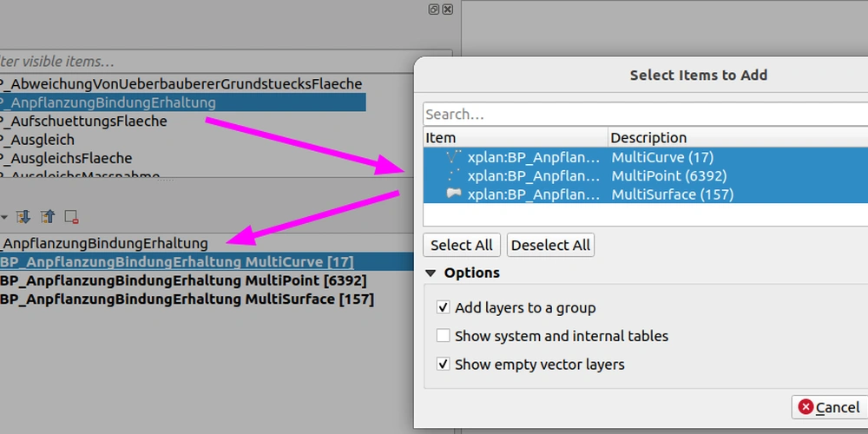This screenshot has height=434, width=868.
Task: Close the browser dock panel
Action: 448,10
